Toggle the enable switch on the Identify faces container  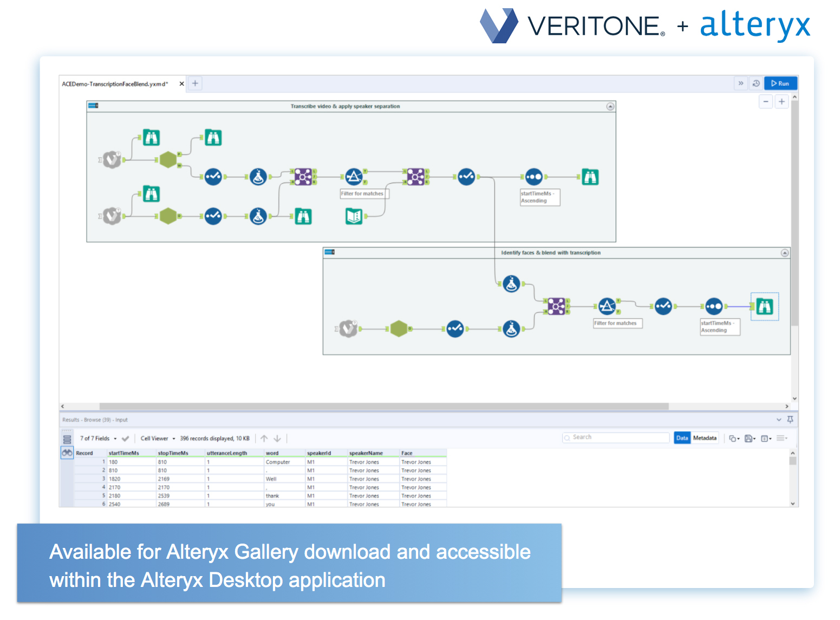tap(329, 252)
